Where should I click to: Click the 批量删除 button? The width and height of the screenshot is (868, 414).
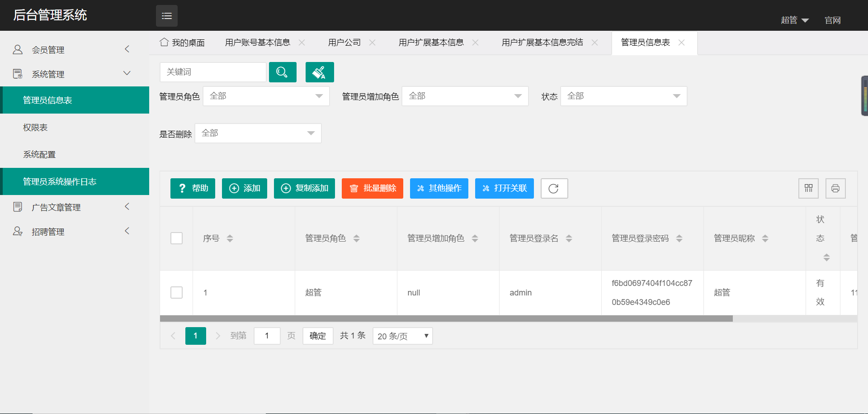372,188
